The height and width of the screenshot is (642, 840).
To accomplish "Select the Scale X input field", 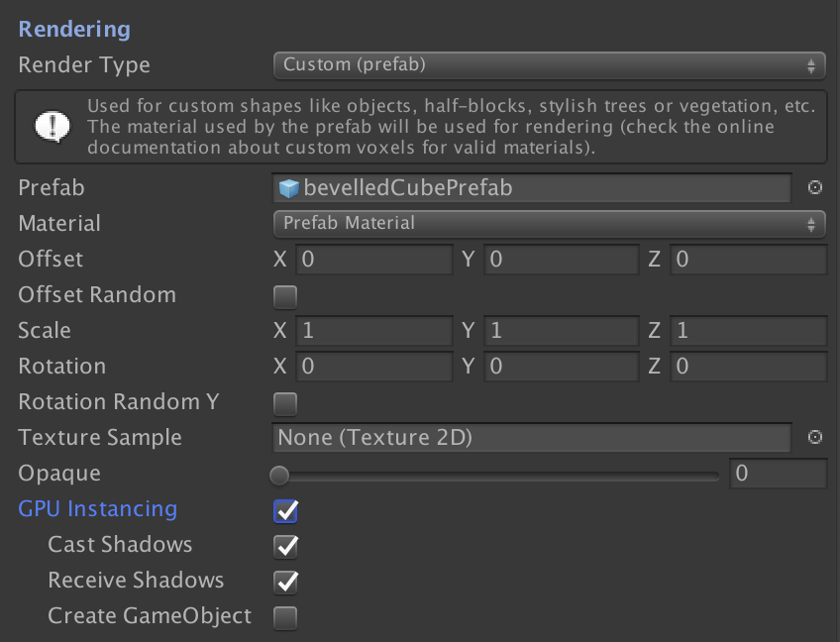I will (374, 330).
